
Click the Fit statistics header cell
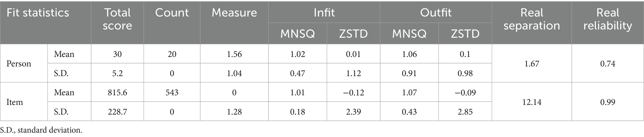click(38, 13)
